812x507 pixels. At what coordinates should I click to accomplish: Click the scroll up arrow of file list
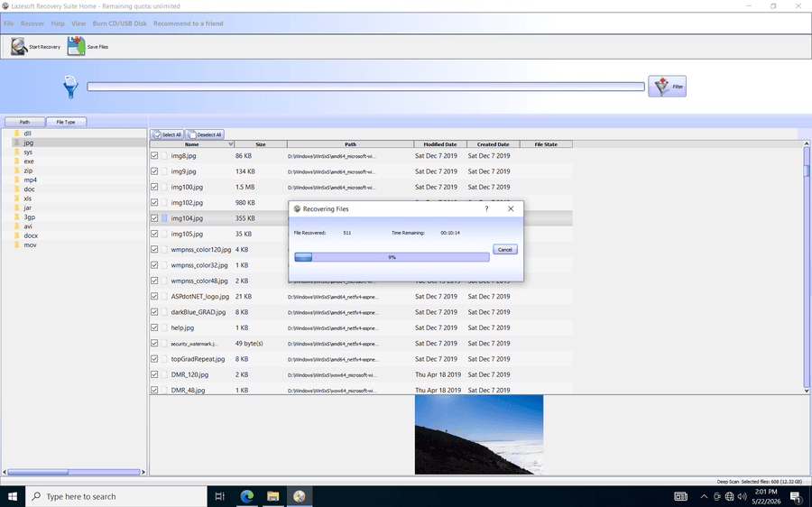pos(807,143)
